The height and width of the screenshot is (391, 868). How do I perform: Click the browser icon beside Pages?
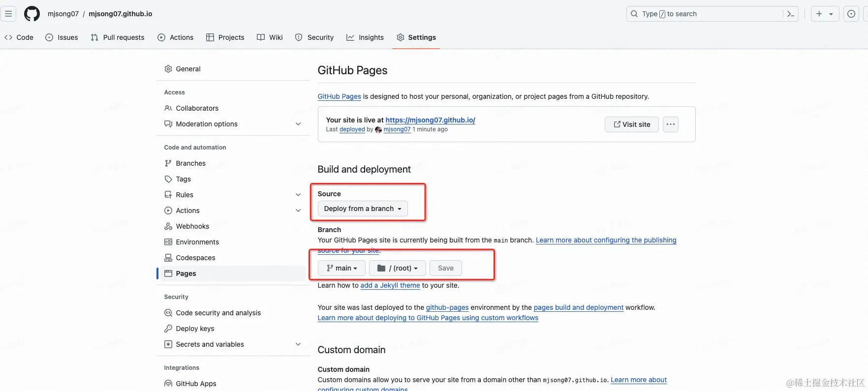[168, 273]
